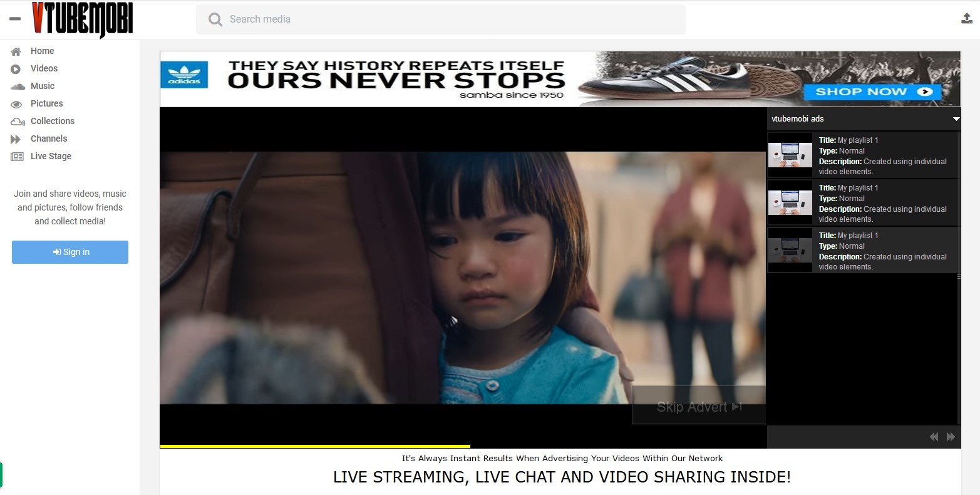Click the search magnifier icon
This screenshot has width=980, height=495.
pyautogui.click(x=215, y=19)
